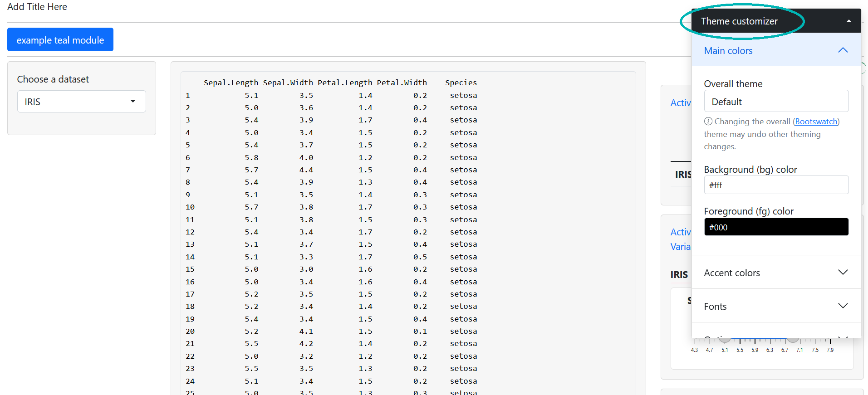Open the Bootswatch link
Screen dimensions: 868x395
816,122
